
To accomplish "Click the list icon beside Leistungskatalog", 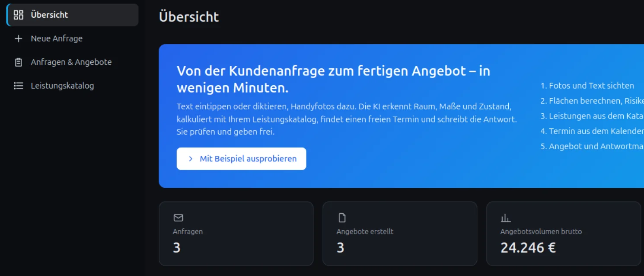I will pos(18,86).
